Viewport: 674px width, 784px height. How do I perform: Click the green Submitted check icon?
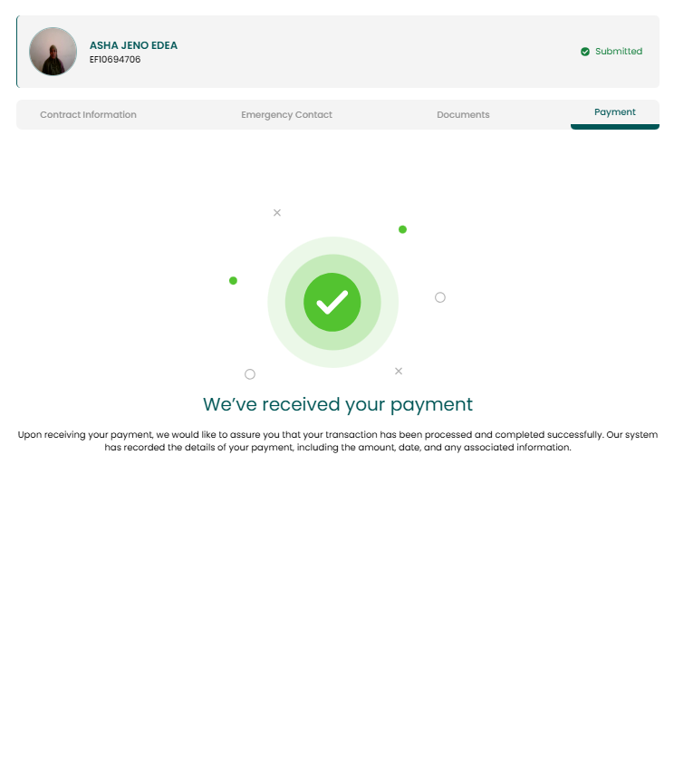click(585, 52)
